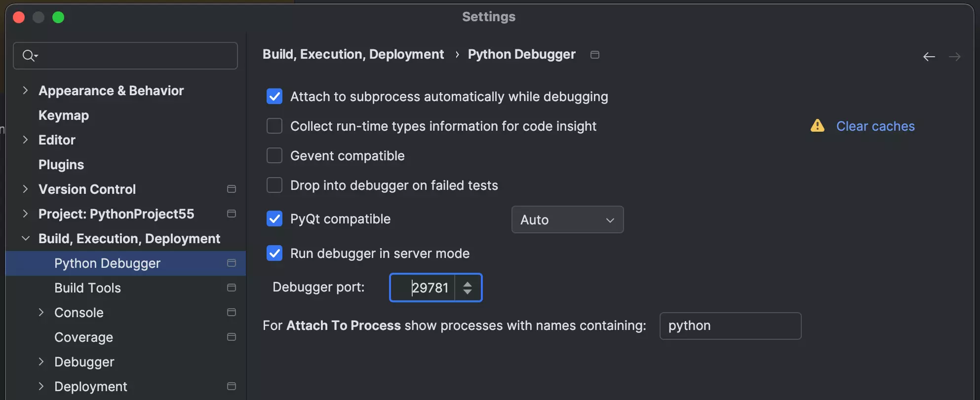The height and width of the screenshot is (400, 980).
Task: Click the project icon beside Coverage
Action: pos(231,337)
